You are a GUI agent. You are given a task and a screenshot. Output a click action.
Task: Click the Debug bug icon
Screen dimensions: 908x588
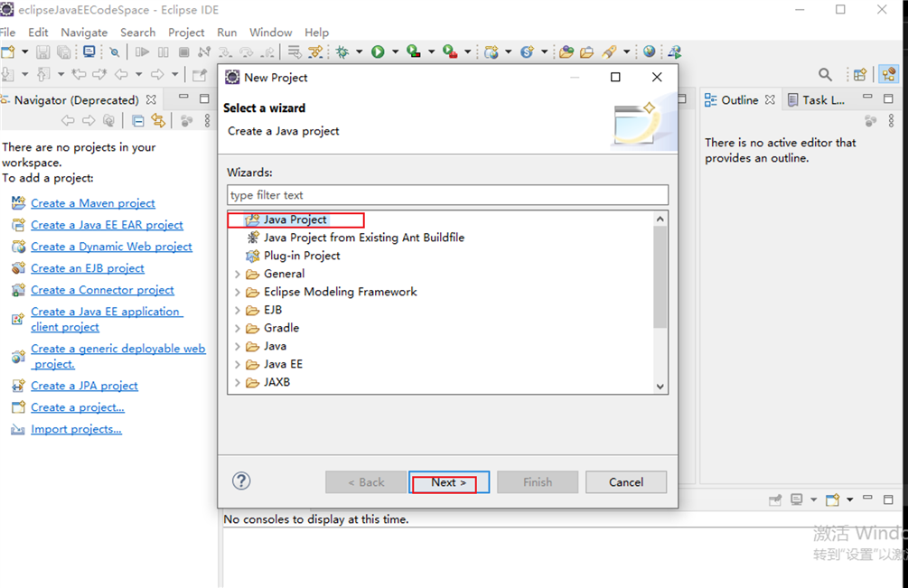[x=342, y=52]
